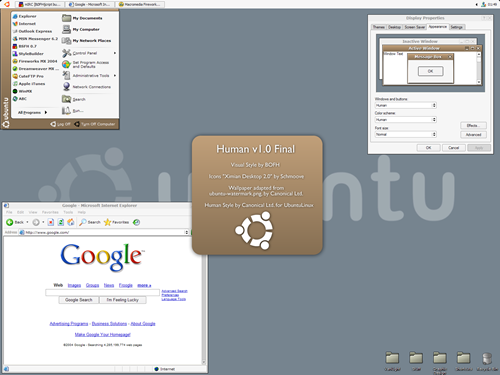Open the Back button history dropdown arrow
500x375 pixels.
click(x=27, y=222)
